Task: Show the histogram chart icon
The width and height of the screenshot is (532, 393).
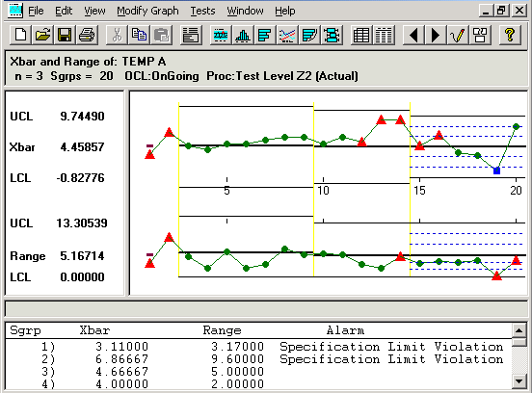Action: pyautogui.click(x=243, y=35)
